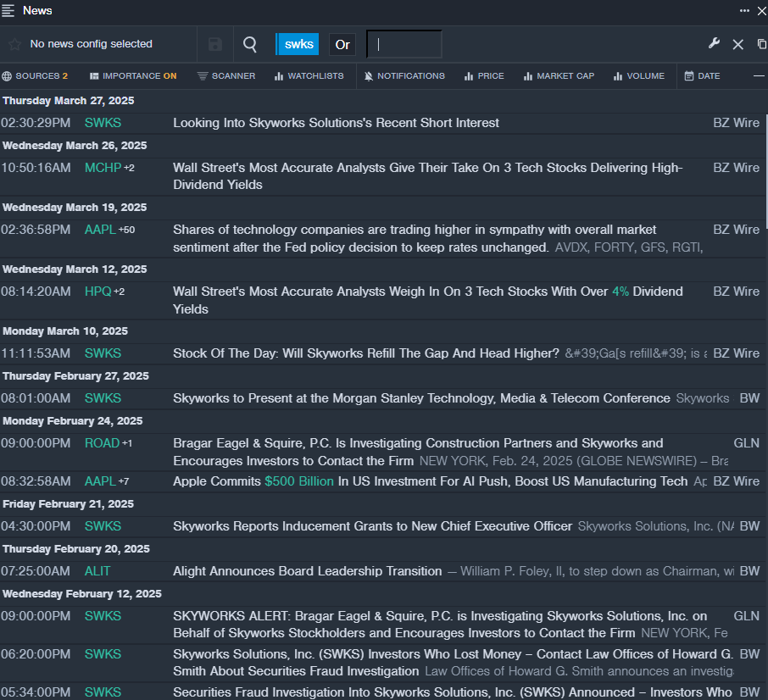Select No news config selected dropdown
The image size is (768, 700).
(x=91, y=44)
